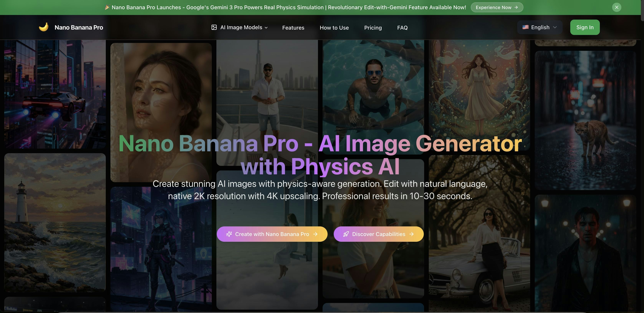Click Create with Nano Banana Pro
This screenshot has width=644, height=313.
tap(272, 234)
